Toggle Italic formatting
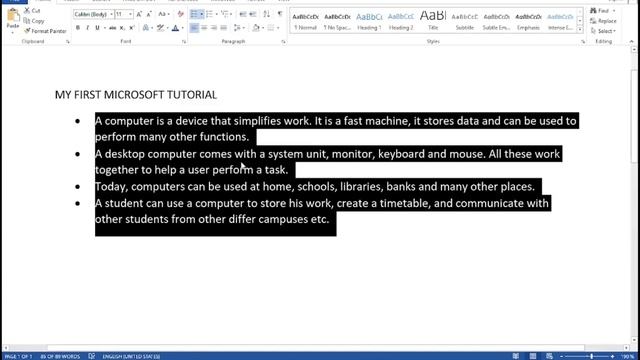The image size is (640, 360). tap(87, 28)
